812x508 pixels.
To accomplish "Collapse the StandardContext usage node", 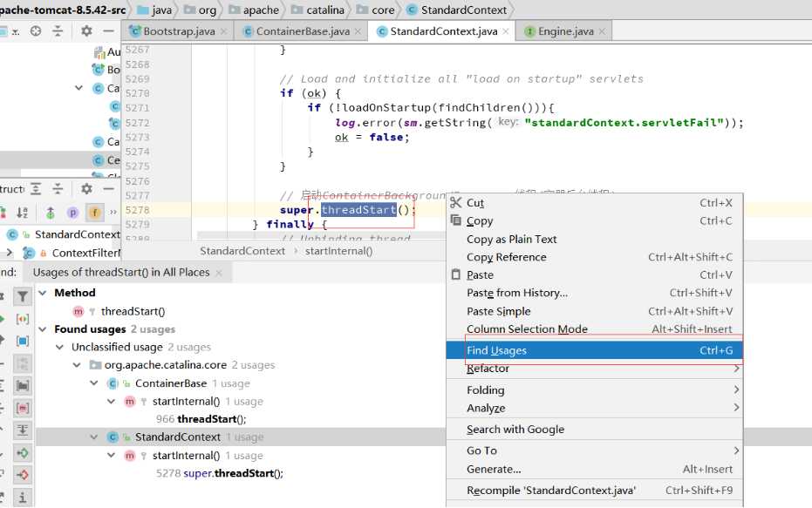I will pos(94,437).
